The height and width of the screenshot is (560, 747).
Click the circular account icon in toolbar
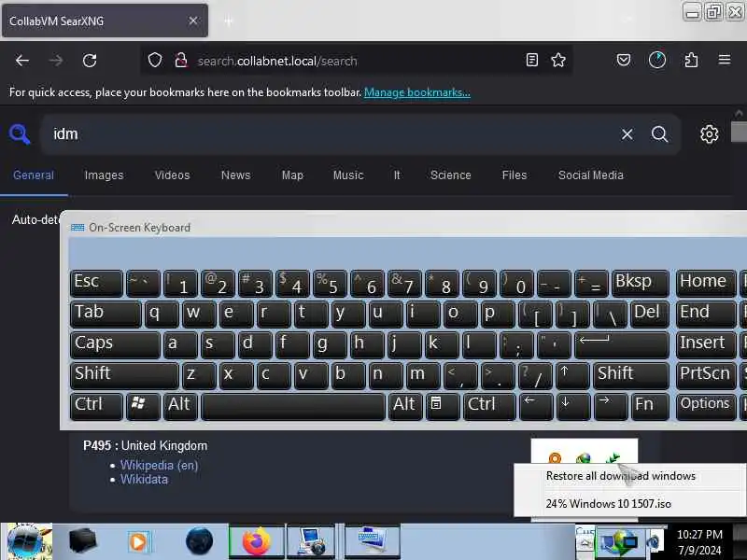[x=657, y=60]
